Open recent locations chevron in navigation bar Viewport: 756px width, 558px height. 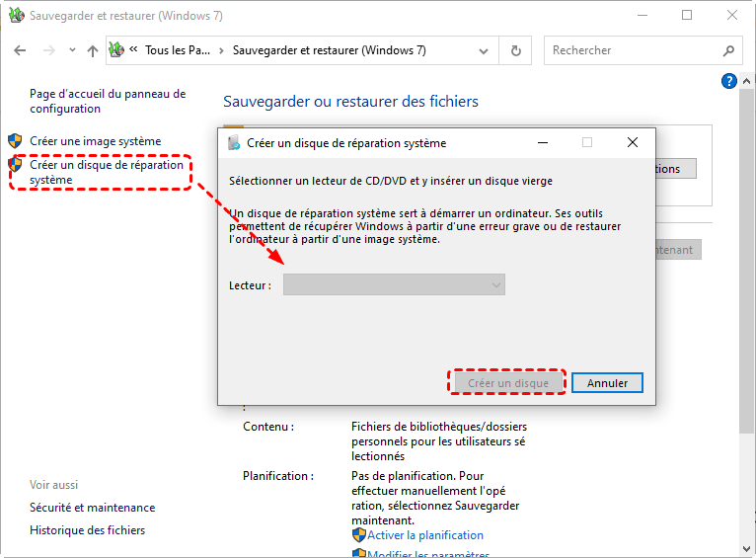[x=72, y=49]
